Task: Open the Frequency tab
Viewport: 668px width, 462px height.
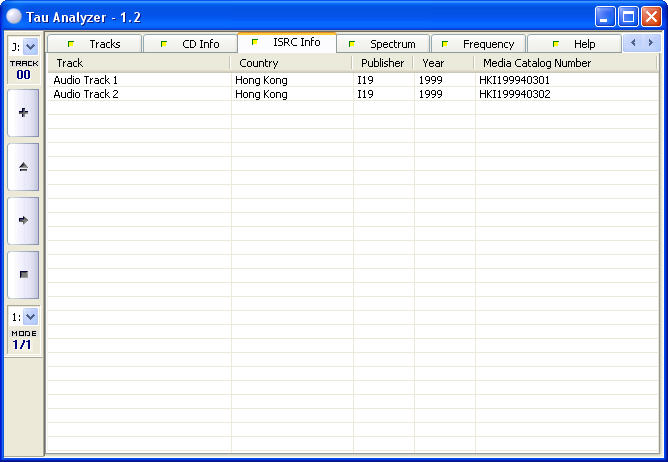Action: coord(478,44)
